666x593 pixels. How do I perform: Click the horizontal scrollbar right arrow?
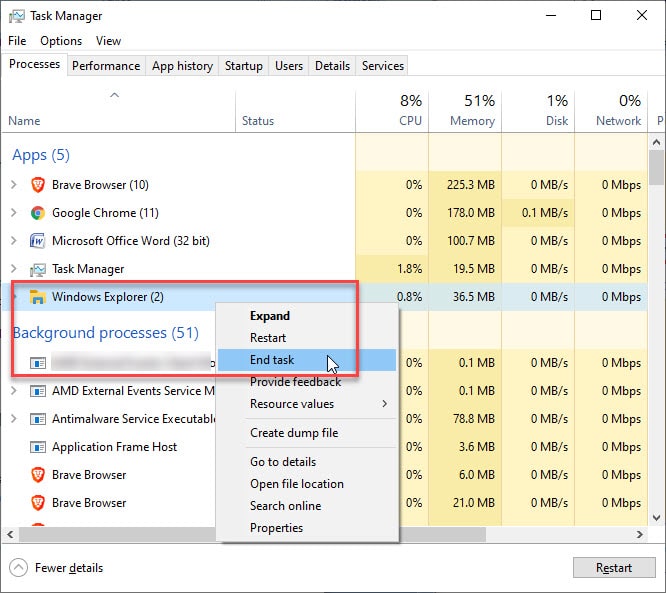pos(640,534)
